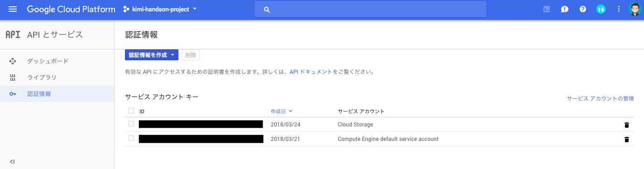The height and width of the screenshot is (169, 644).
Task: Open ライブラリ in the sidebar
Action: [42, 77]
